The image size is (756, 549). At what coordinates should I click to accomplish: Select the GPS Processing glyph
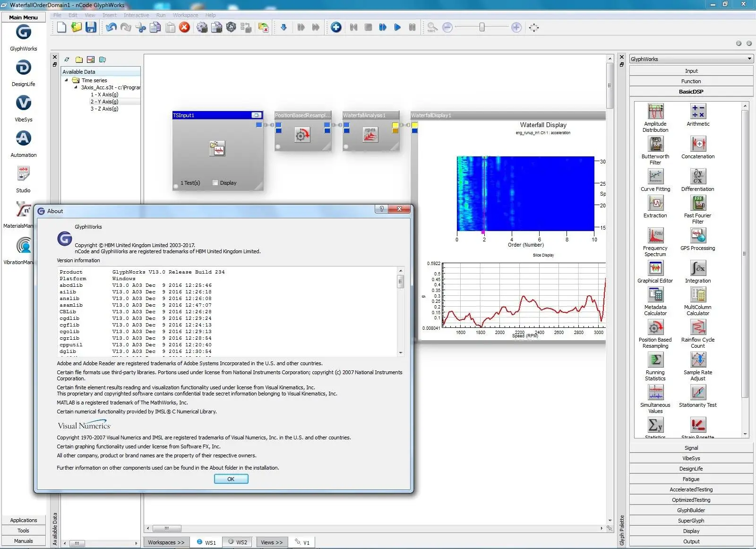698,239
